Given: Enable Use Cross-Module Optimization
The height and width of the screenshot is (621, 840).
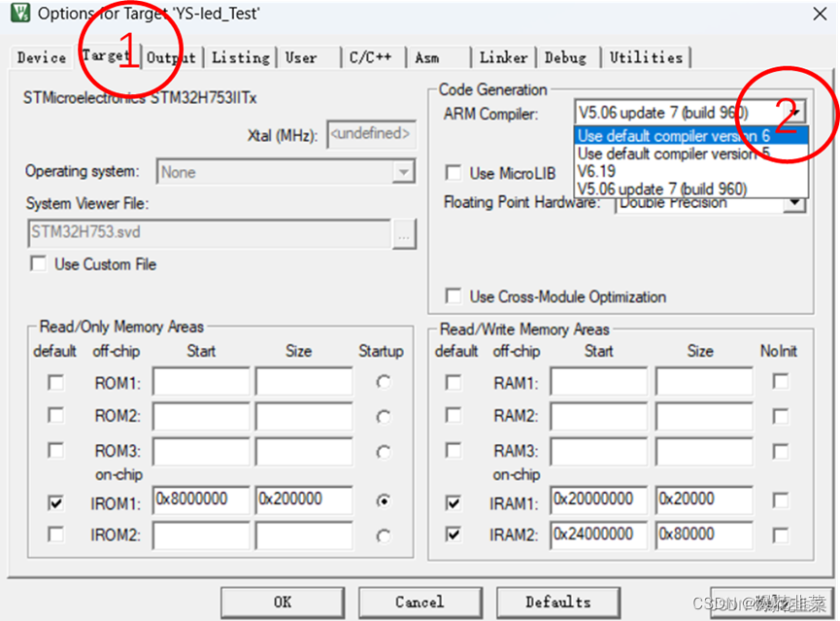Looking at the screenshot, I should tap(451, 297).
